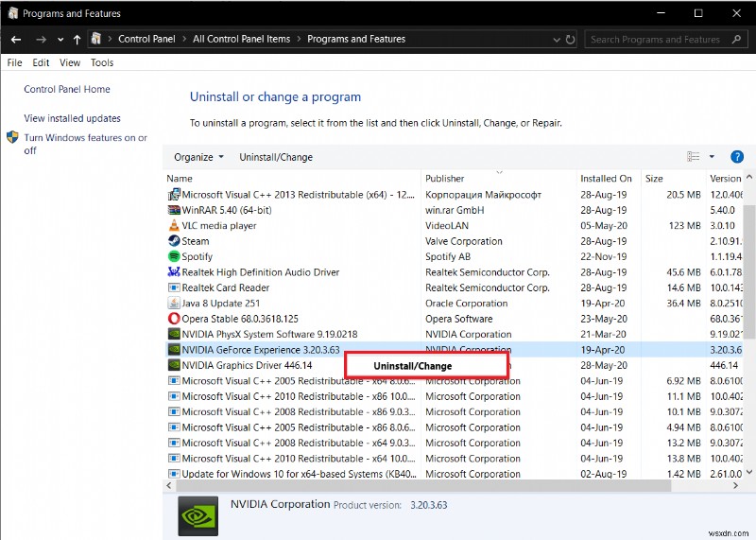Screen dimensions: 756x540
Task: Click Product version 3.20.3.63 in details pane
Action: (x=390, y=505)
